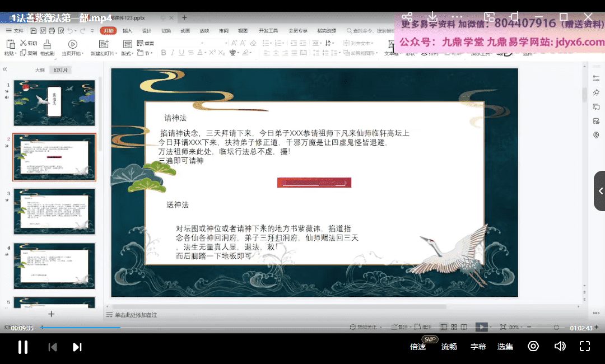
Task: Toggle the 字幕 subtitles option
Action: (478, 347)
